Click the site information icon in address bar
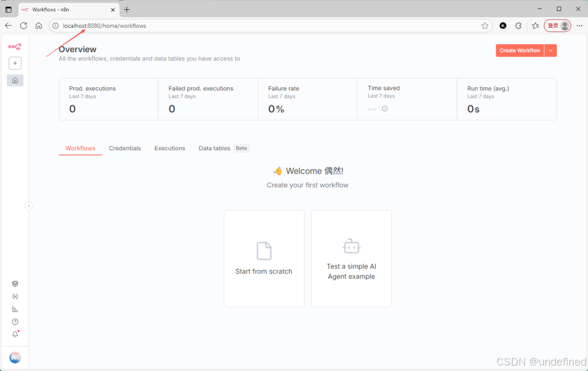The width and height of the screenshot is (588, 371). tap(56, 26)
